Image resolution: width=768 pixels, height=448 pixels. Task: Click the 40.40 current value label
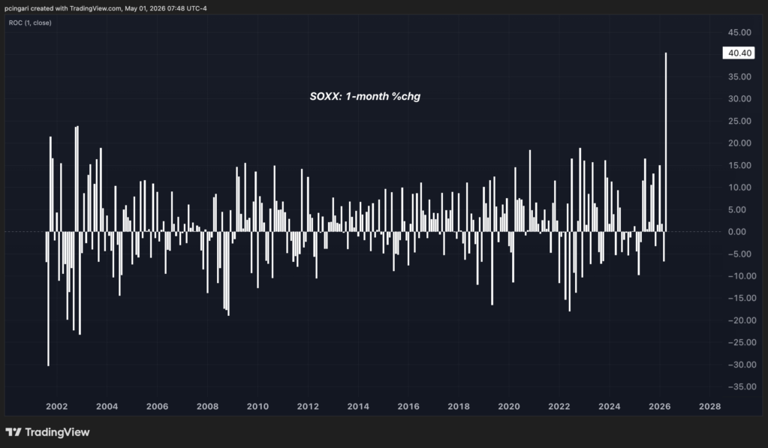pos(739,53)
